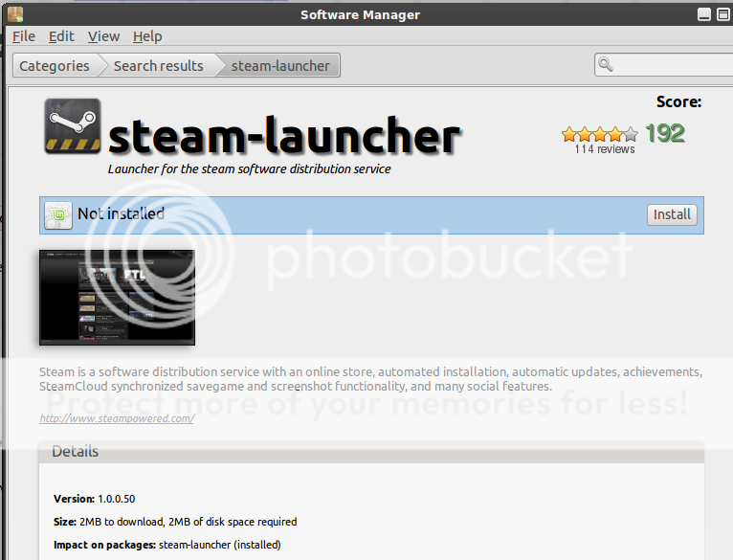Open the Edit menu

(61, 36)
